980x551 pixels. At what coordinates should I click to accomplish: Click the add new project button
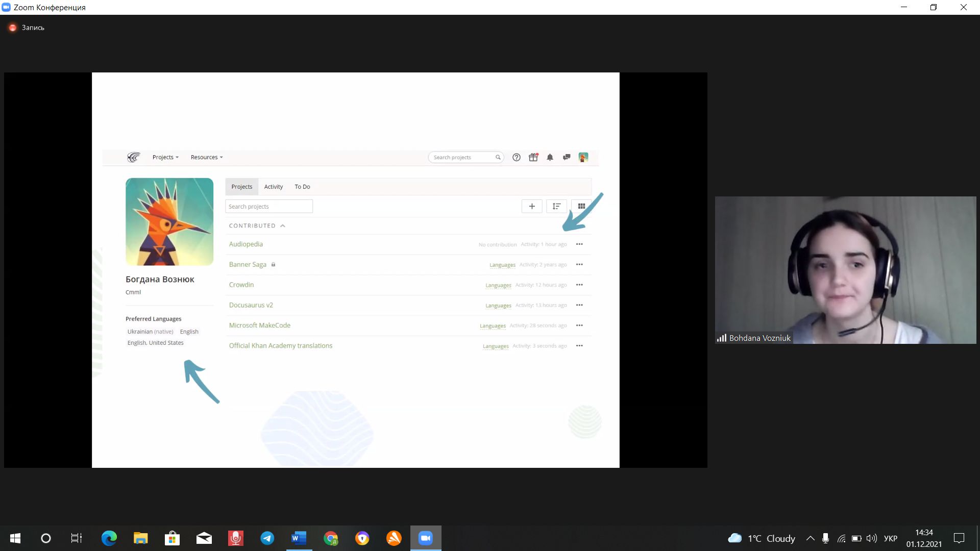[x=532, y=206]
